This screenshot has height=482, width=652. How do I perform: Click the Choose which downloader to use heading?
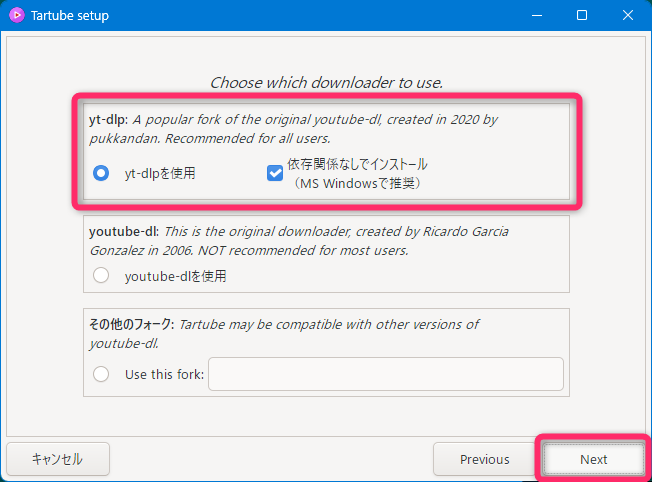pos(326,82)
